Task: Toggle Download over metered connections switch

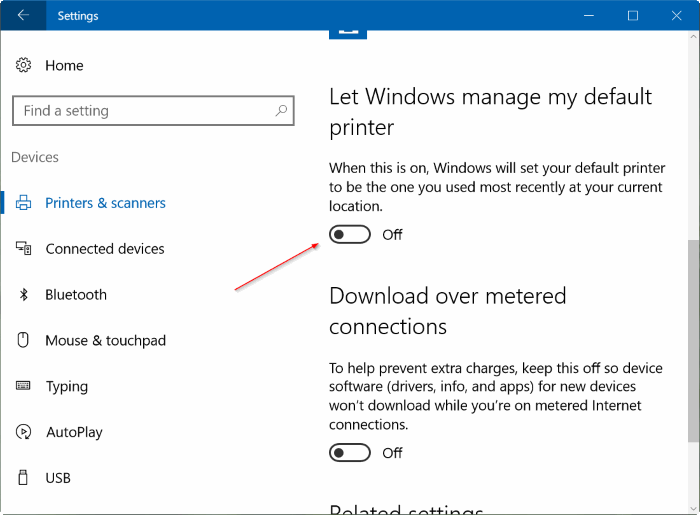Action: point(350,453)
